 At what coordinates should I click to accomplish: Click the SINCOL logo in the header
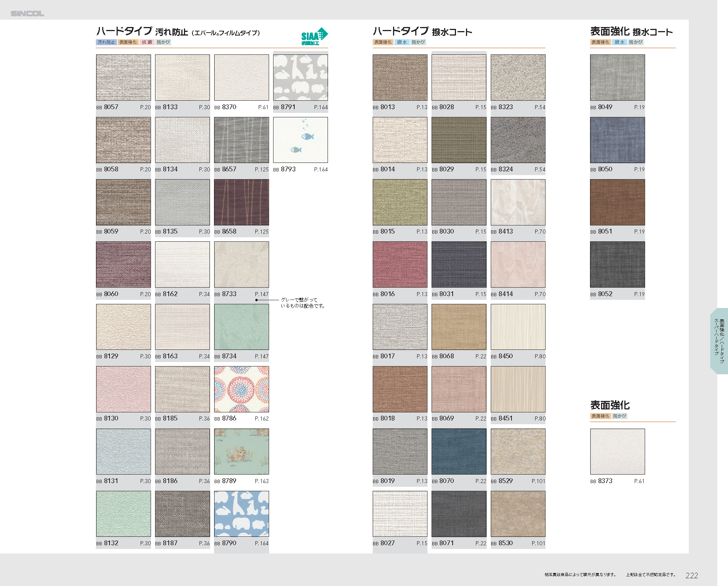click(27, 14)
